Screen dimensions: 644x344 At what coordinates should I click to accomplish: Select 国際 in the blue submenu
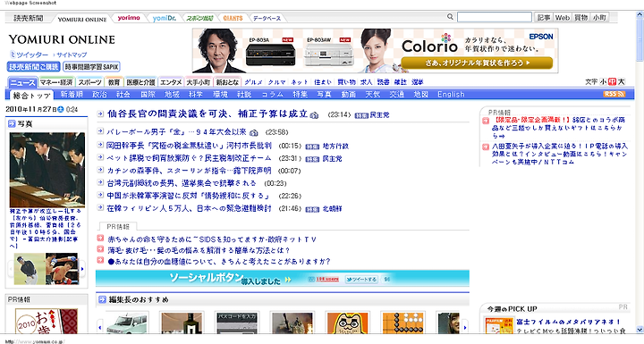point(148,95)
